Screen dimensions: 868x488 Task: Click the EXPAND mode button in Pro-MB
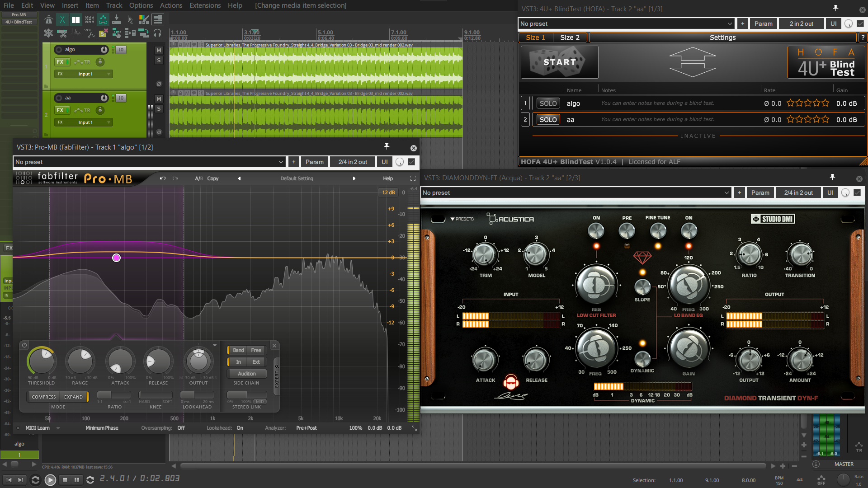pyautogui.click(x=73, y=397)
